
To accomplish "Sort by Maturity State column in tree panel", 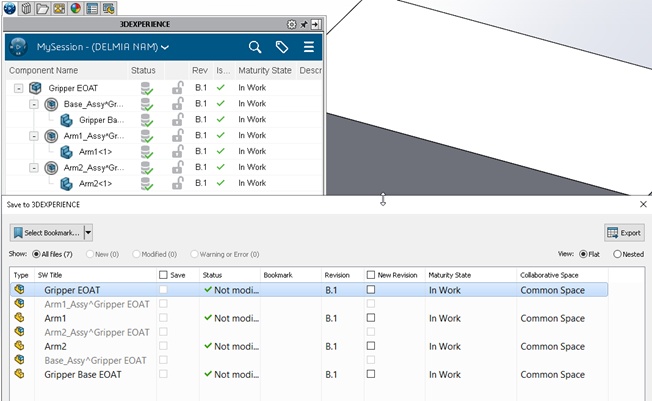I will (265, 71).
